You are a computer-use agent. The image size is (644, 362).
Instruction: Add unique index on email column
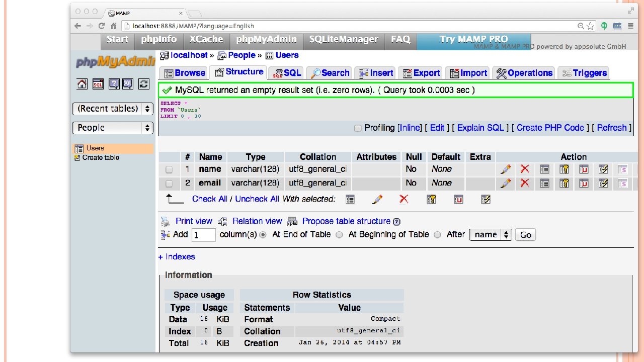click(x=584, y=184)
